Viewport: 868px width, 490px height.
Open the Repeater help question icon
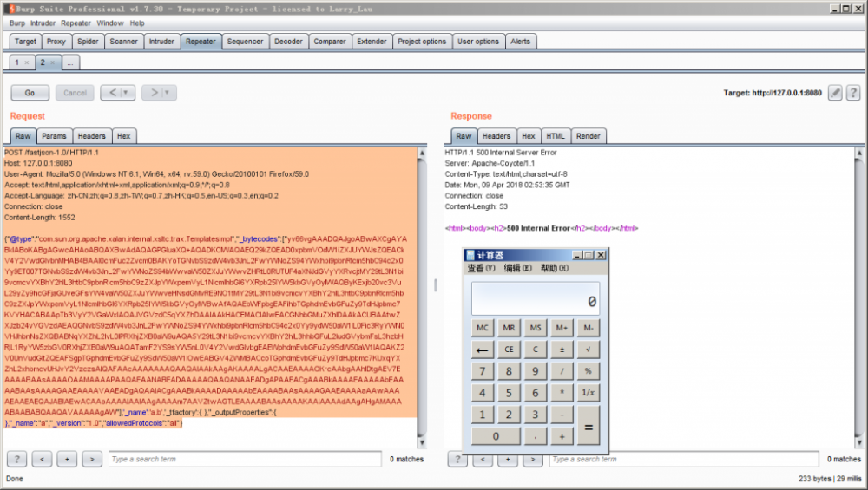pos(853,93)
